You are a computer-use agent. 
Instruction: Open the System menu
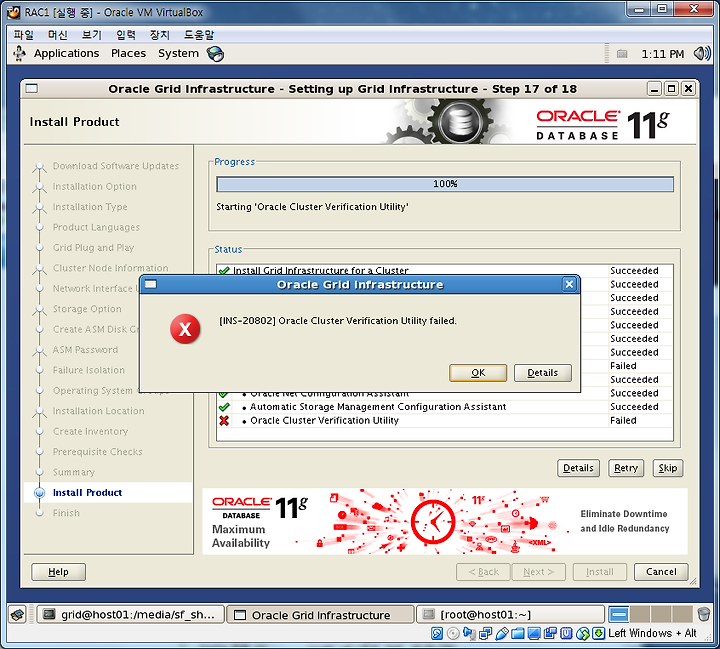pos(179,53)
